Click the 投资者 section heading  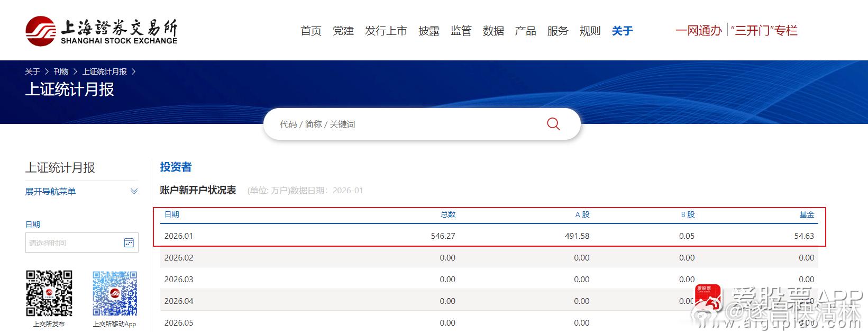176,167
